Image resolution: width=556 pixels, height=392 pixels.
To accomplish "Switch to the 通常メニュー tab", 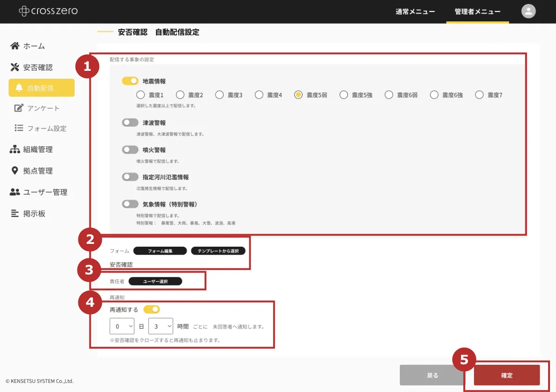I will [416, 12].
